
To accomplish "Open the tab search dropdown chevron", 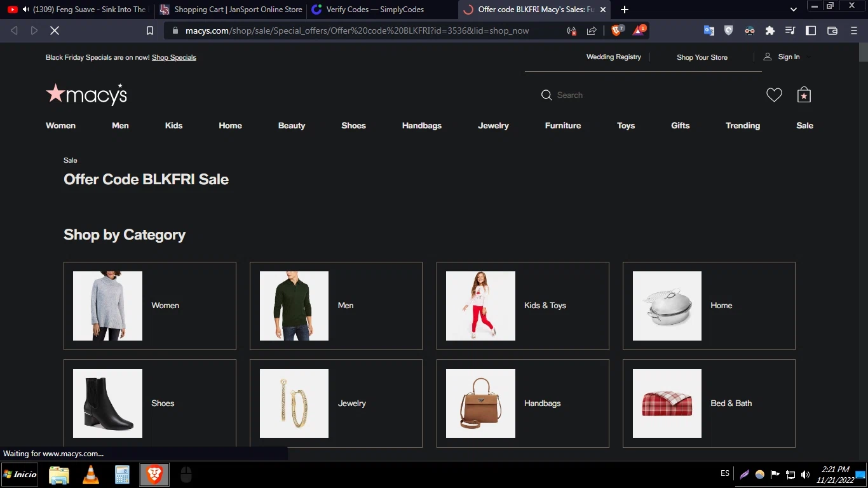I will (x=793, y=10).
